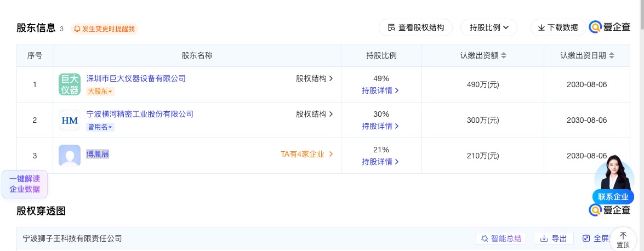Click 下载数据 button
Screen dimensions: 644x251
point(558,27)
